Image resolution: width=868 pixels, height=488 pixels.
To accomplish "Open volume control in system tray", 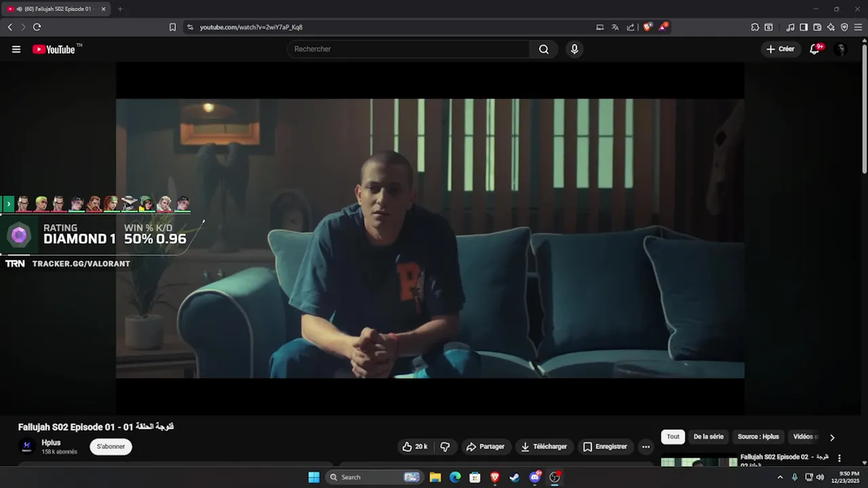I will point(820,477).
